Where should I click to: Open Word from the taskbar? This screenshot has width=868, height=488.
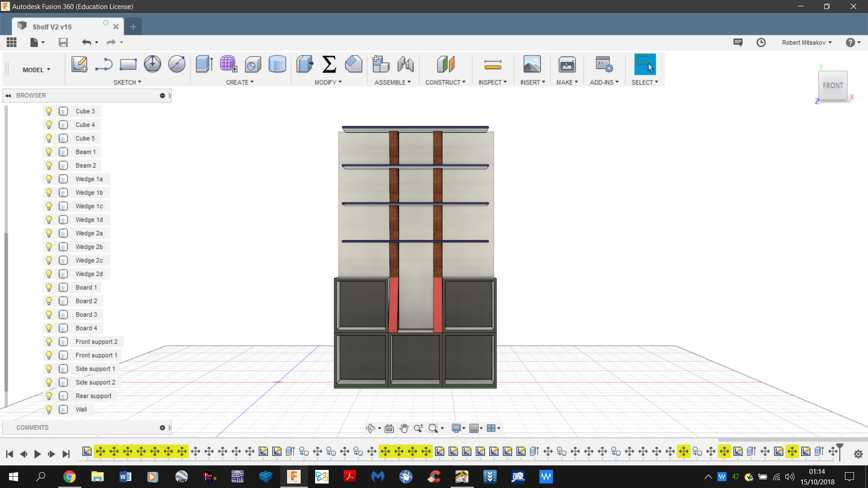point(125,477)
